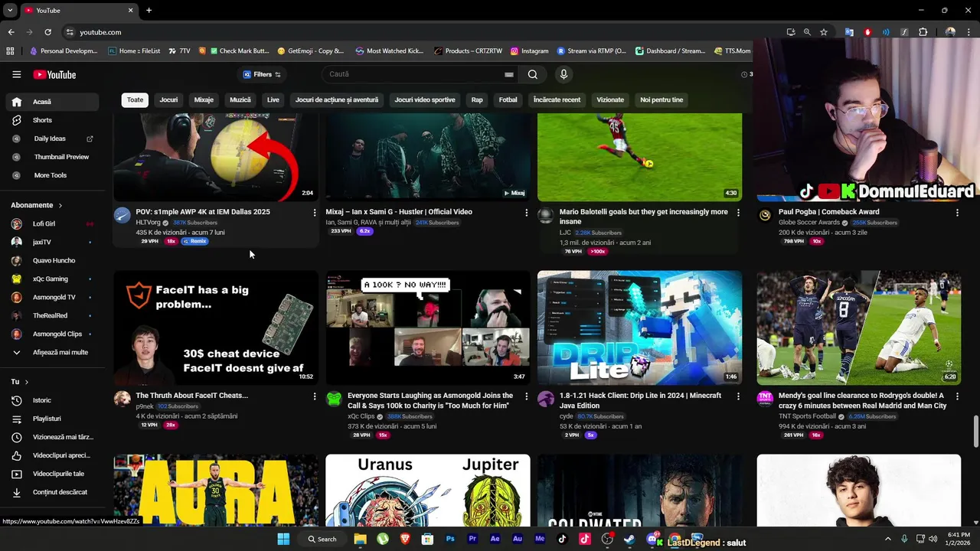Expand the Tu section chevron

(x=27, y=382)
